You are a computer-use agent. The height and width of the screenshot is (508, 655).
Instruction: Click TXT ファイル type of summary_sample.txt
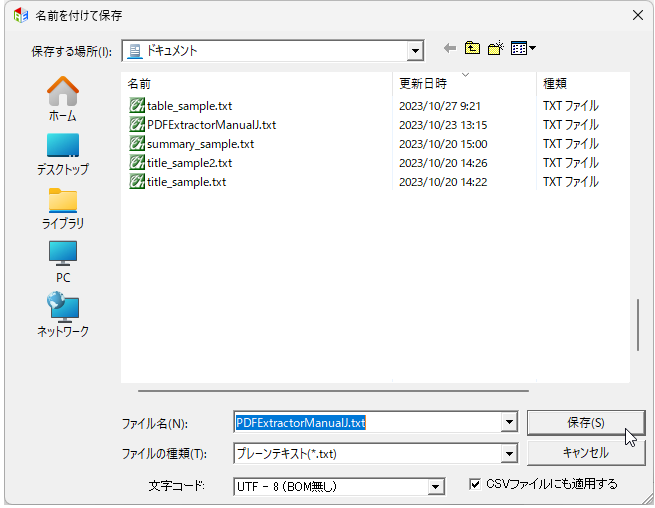tap(571, 144)
